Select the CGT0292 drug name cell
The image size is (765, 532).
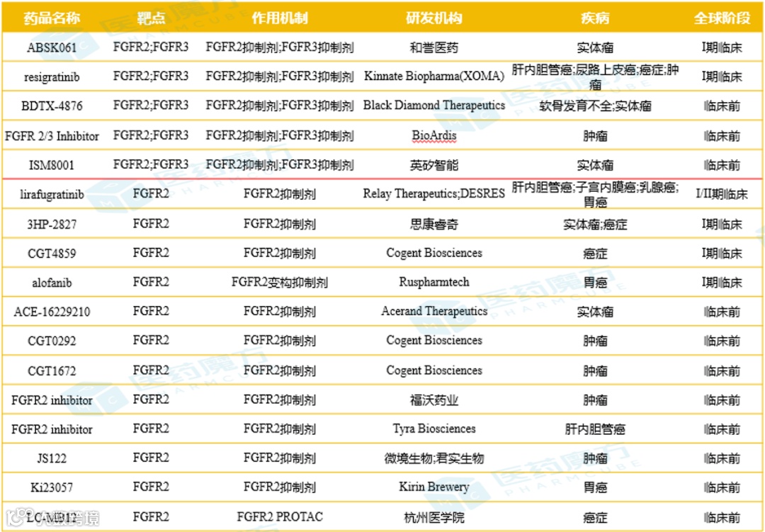click(x=52, y=341)
